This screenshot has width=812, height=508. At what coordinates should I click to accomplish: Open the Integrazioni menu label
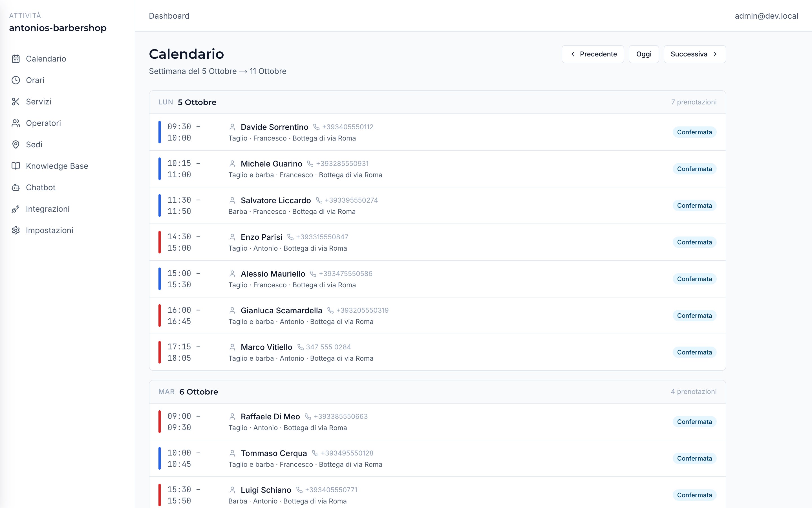tap(48, 209)
